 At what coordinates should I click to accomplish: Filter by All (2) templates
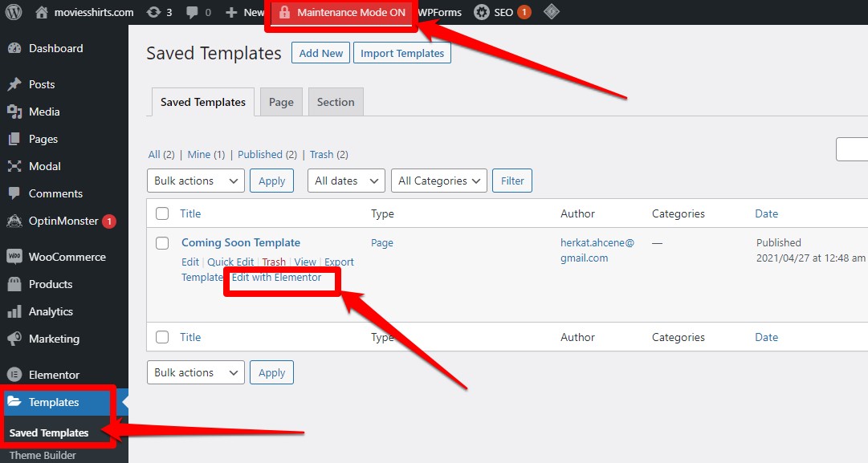coord(161,154)
